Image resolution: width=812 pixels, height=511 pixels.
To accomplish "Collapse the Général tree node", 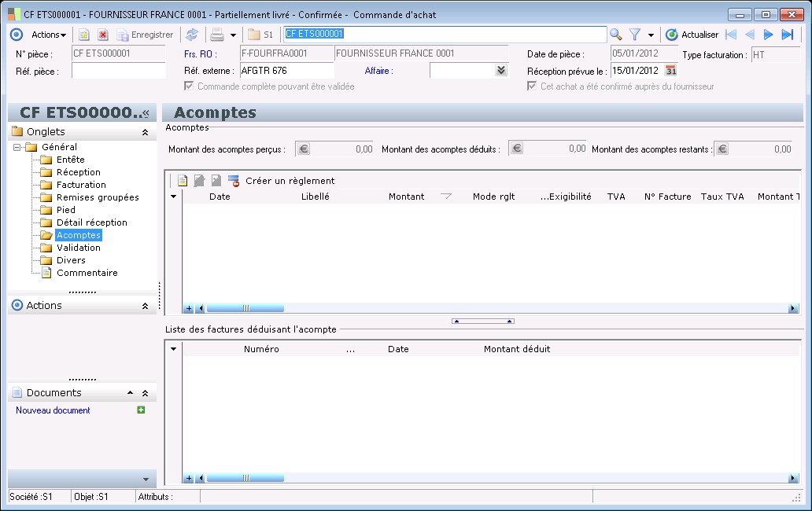I will tap(17, 147).
